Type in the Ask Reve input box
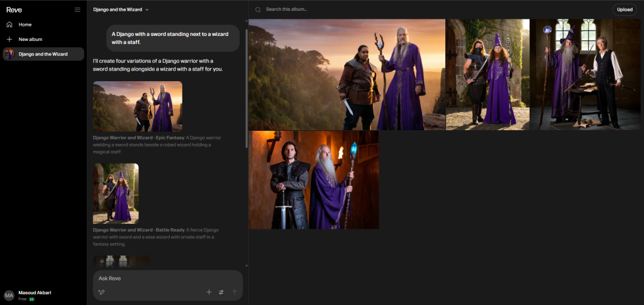This screenshot has height=305, width=644. 164,278
